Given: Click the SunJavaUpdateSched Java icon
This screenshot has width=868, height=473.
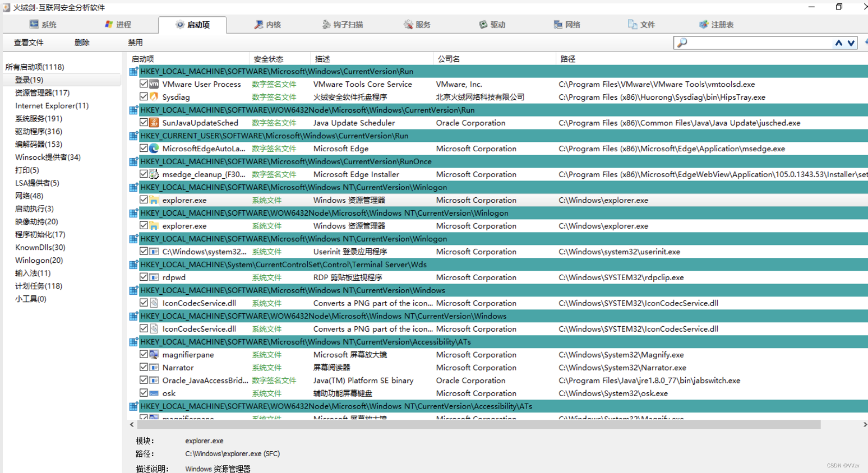Looking at the screenshot, I should pos(154,123).
